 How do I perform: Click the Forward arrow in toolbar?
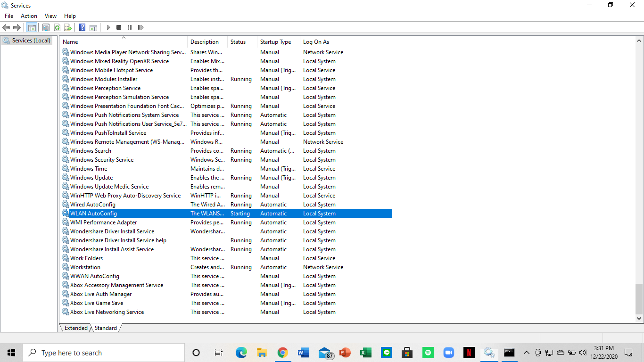pos(17,28)
